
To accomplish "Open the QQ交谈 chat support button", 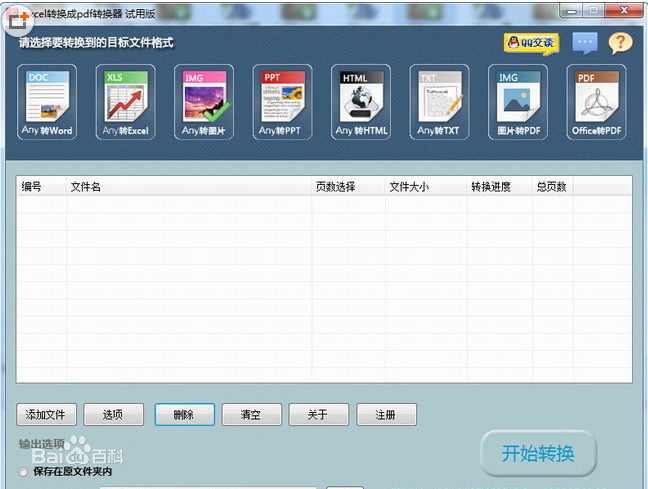I will (530, 43).
